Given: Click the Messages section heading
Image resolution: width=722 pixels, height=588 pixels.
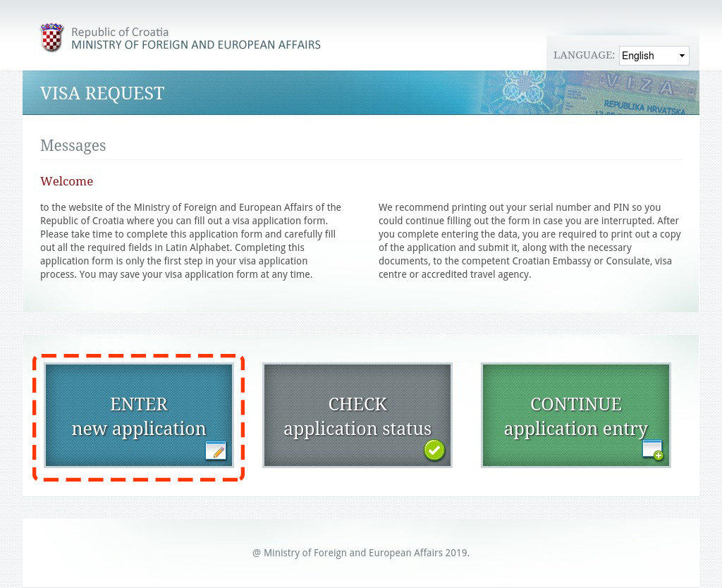Looking at the screenshot, I should click(73, 146).
